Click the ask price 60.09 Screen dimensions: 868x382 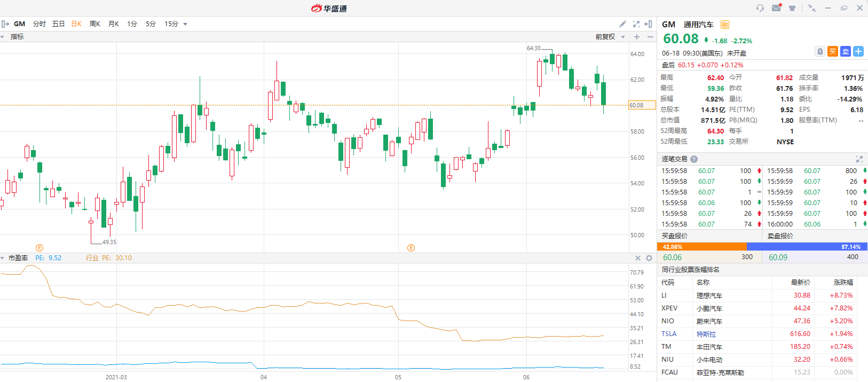click(778, 258)
